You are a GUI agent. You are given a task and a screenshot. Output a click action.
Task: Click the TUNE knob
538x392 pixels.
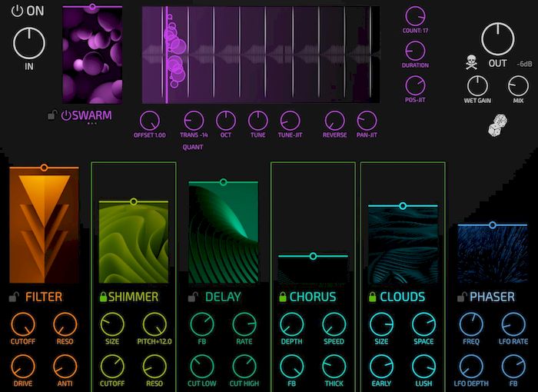click(x=258, y=121)
